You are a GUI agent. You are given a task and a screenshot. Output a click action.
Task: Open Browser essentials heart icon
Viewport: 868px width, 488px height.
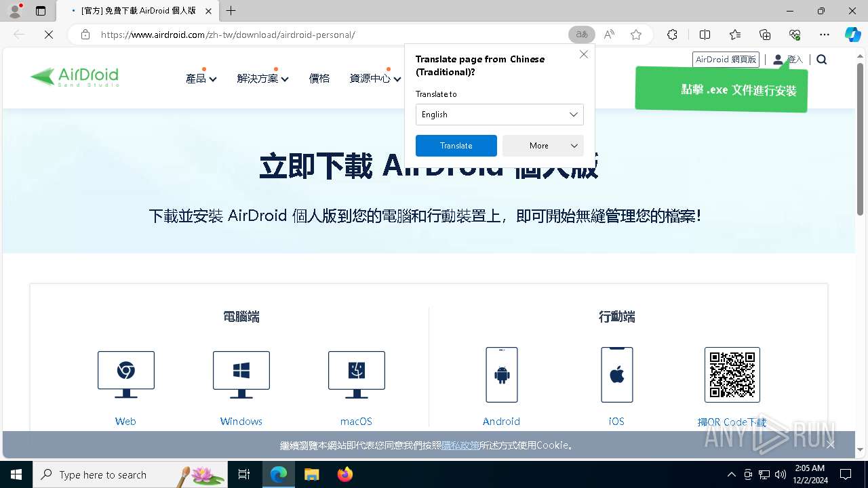(795, 35)
